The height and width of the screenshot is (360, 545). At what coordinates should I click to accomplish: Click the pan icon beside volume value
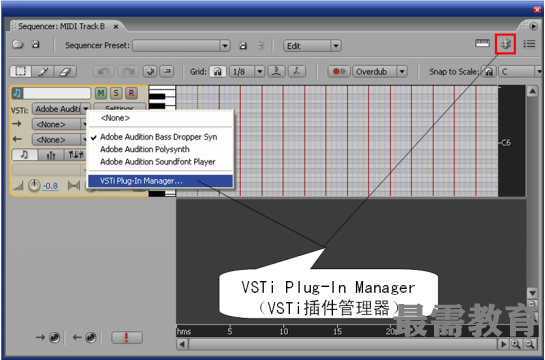(x=74, y=186)
